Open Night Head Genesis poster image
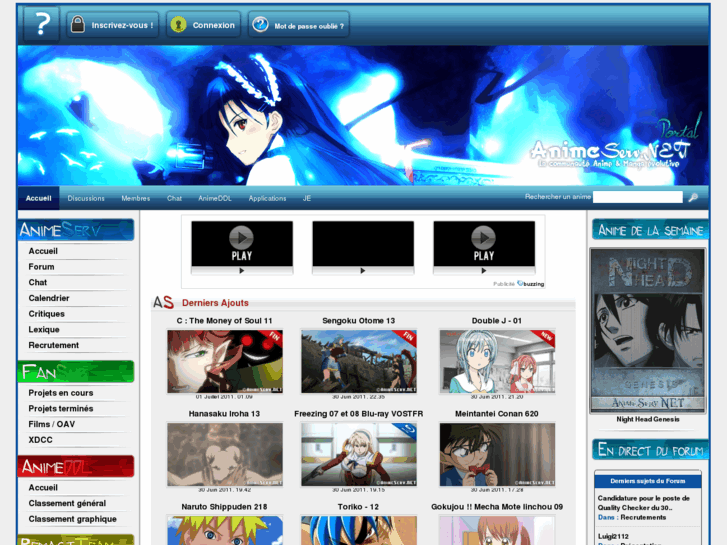Image resolution: width=727 pixels, height=545 pixels. click(648, 331)
